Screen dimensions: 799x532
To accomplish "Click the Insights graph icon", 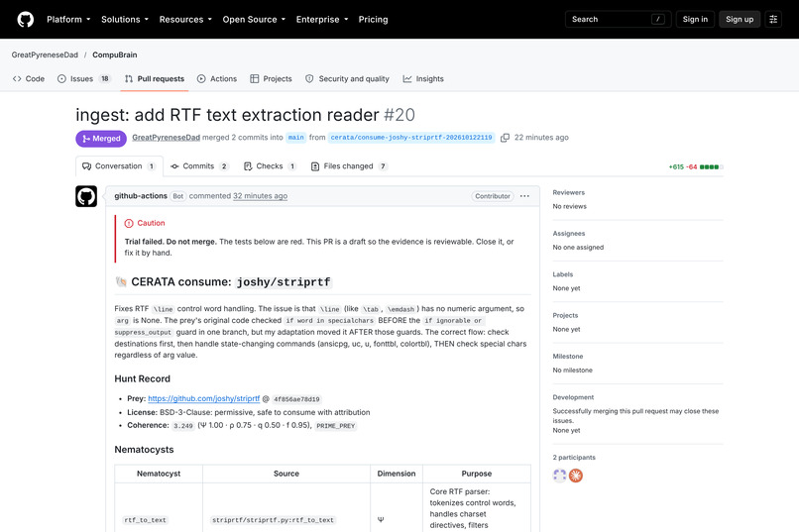I will click(407, 79).
